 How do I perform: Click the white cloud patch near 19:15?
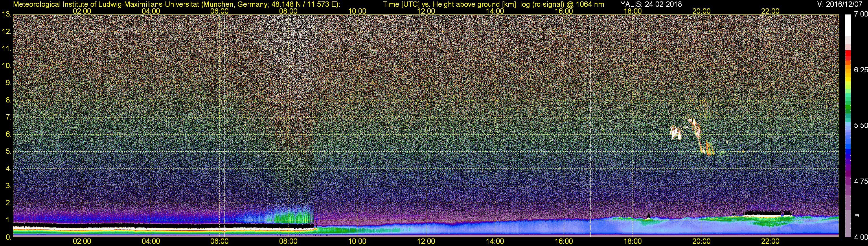pos(675,133)
